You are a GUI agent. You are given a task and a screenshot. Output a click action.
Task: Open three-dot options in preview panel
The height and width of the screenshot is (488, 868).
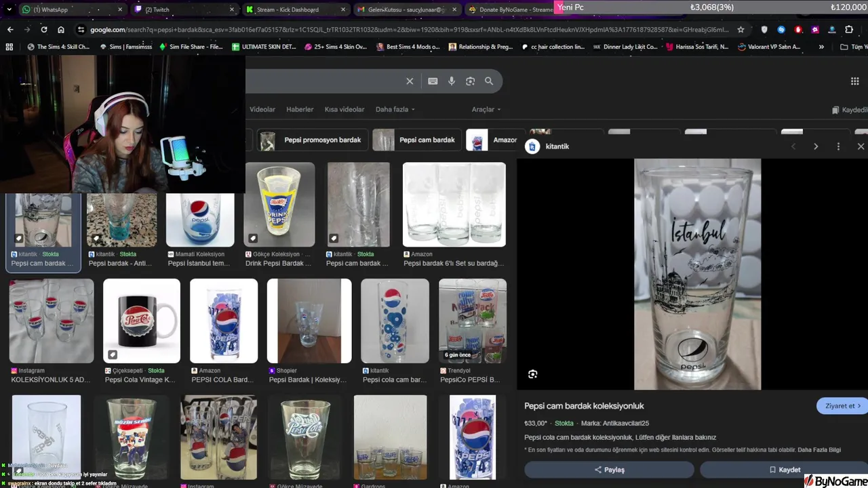(x=838, y=146)
